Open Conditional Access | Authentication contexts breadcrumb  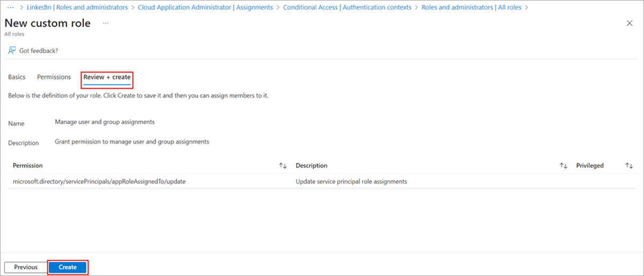(347, 8)
